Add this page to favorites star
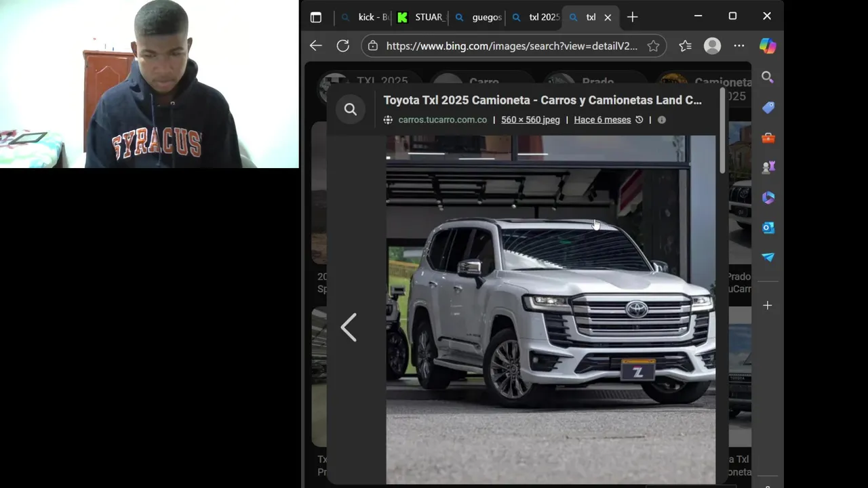Screen dimensions: 868x488 tap(653, 46)
